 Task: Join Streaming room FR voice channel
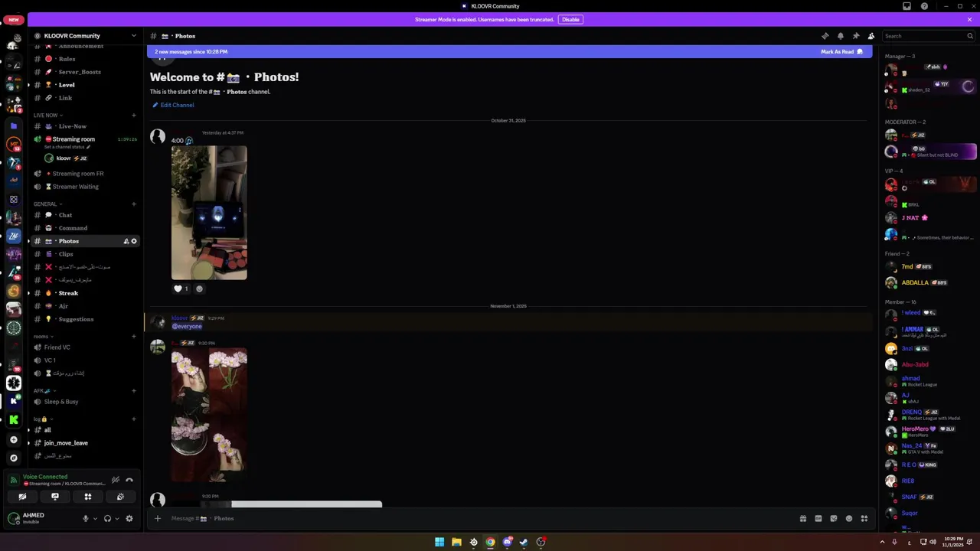pyautogui.click(x=86, y=174)
